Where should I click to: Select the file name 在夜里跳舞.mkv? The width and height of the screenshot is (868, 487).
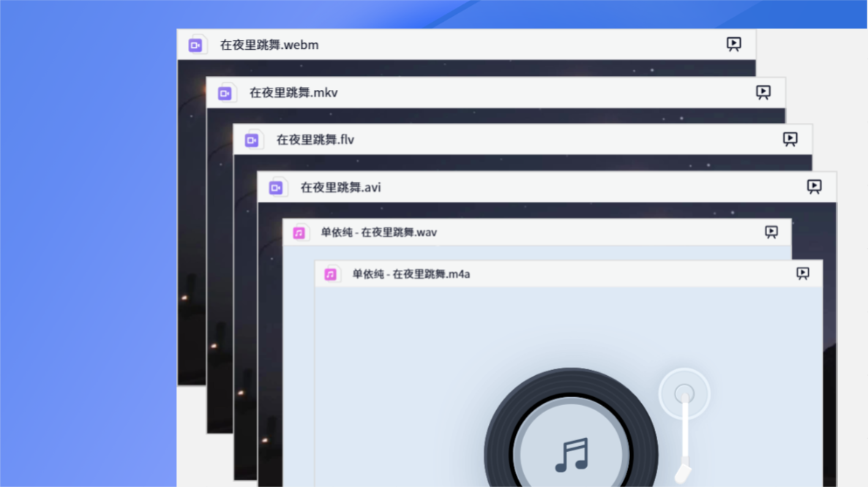coord(293,93)
